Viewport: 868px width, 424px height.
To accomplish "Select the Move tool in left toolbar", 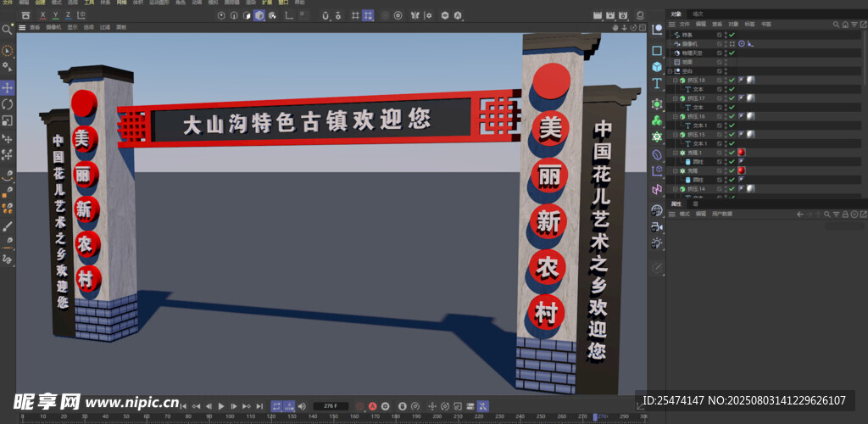I will [8, 88].
